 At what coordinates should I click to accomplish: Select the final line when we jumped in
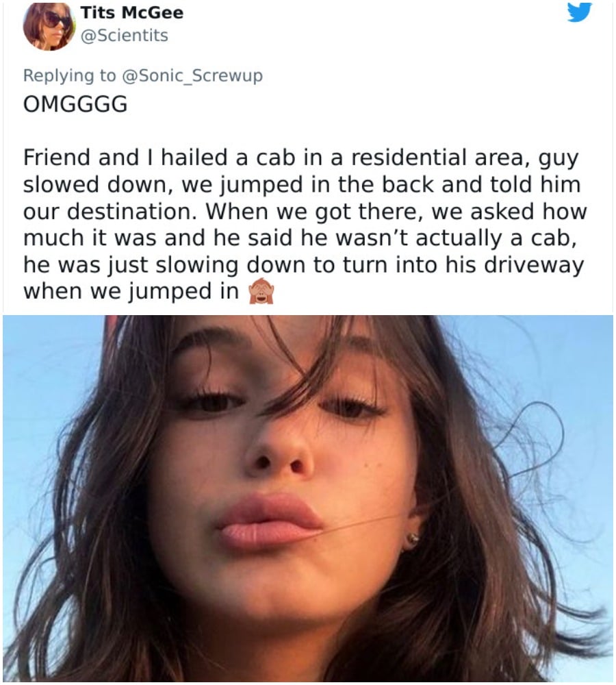[x=131, y=291]
